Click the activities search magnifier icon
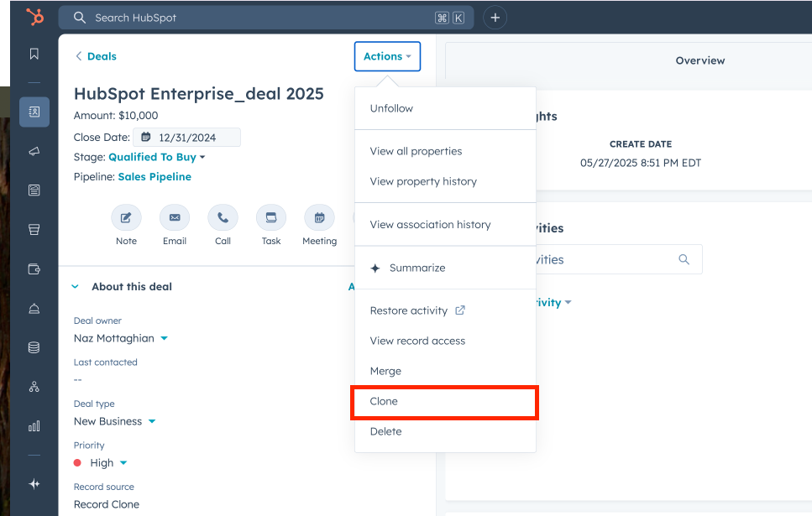This screenshot has width=812, height=516. click(684, 259)
